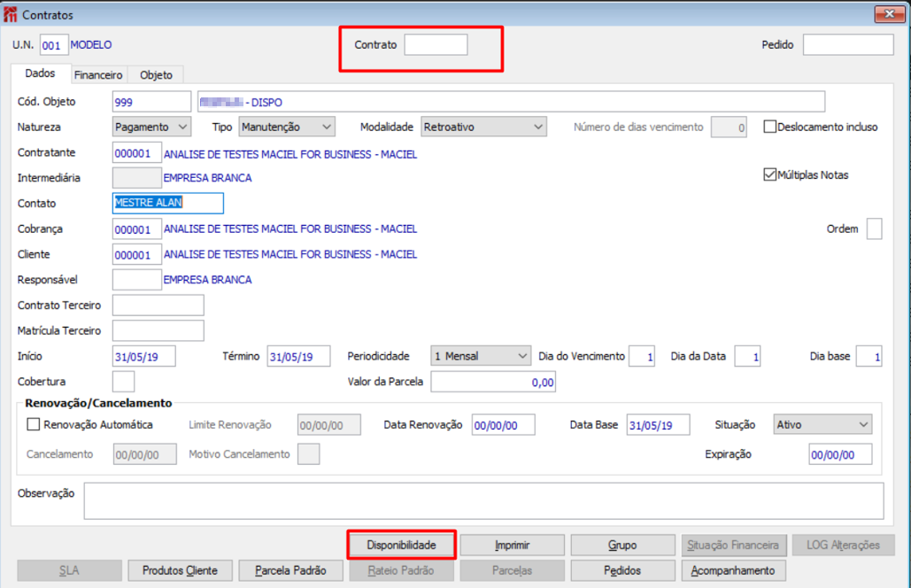Click EMPRESA BRANCA text beside Intermediária
This screenshot has width=911, height=588.
[207, 178]
